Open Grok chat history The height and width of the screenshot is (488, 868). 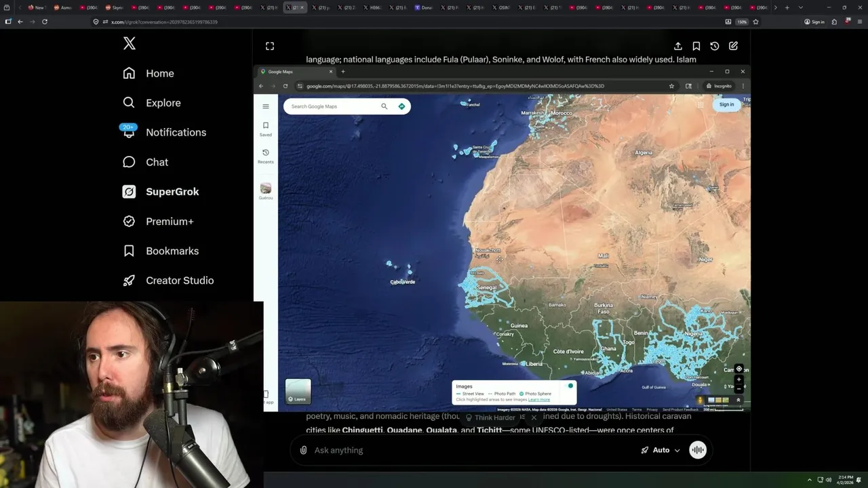(715, 46)
